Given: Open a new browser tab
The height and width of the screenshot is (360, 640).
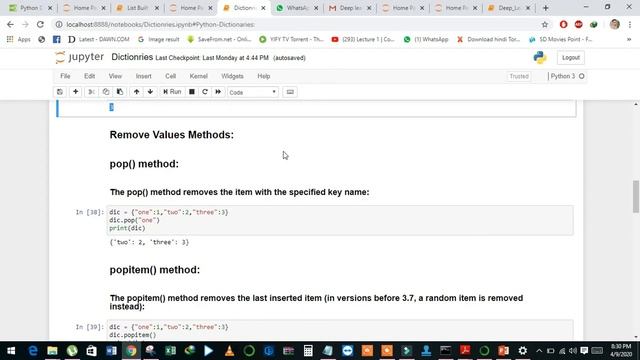Looking at the screenshot, I should click(x=545, y=8).
